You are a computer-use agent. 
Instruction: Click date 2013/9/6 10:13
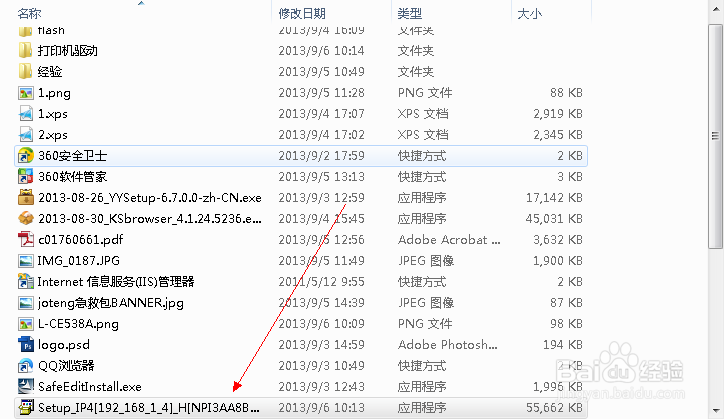coord(321,408)
